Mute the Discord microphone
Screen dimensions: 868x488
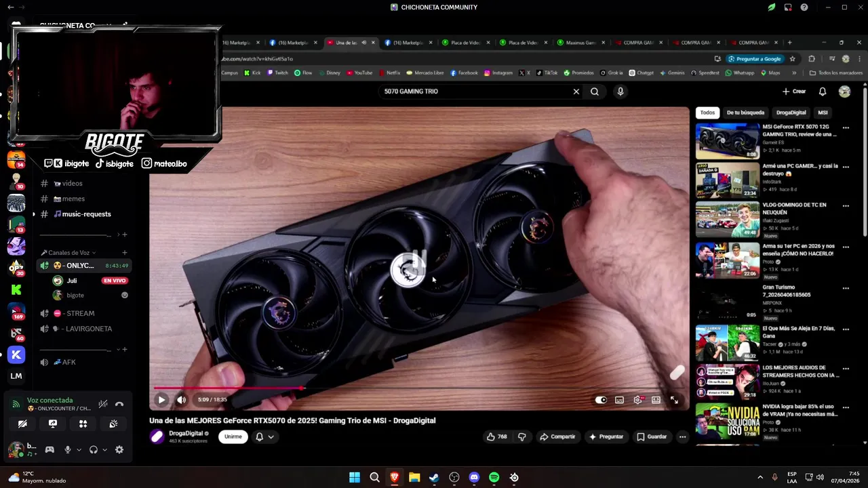pos(67,449)
